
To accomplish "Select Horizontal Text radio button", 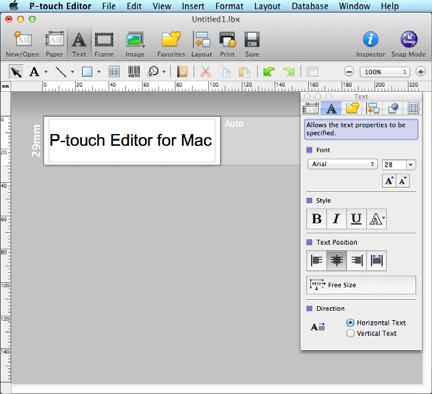I will pos(350,323).
